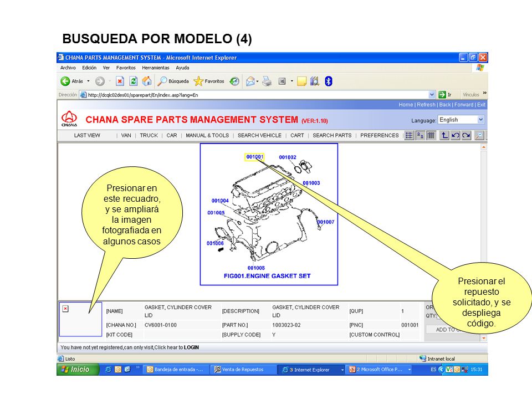Click the column view icon in Chana toolbar
This screenshot has height=399, width=532.
(x=431, y=135)
